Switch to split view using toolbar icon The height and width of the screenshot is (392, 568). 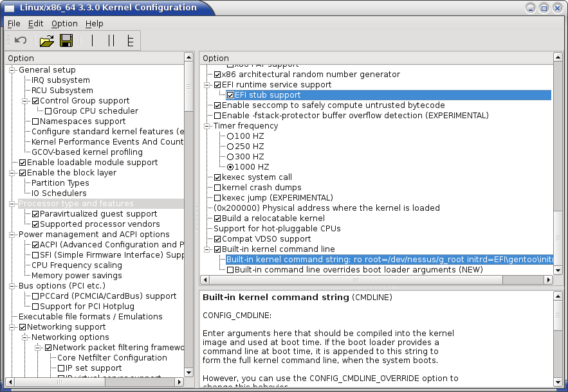click(x=111, y=40)
